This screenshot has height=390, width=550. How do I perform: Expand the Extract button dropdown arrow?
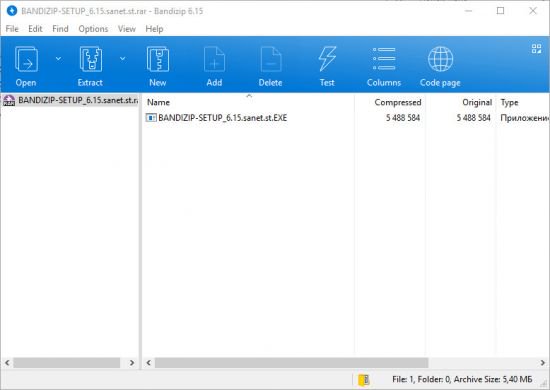[122, 59]
